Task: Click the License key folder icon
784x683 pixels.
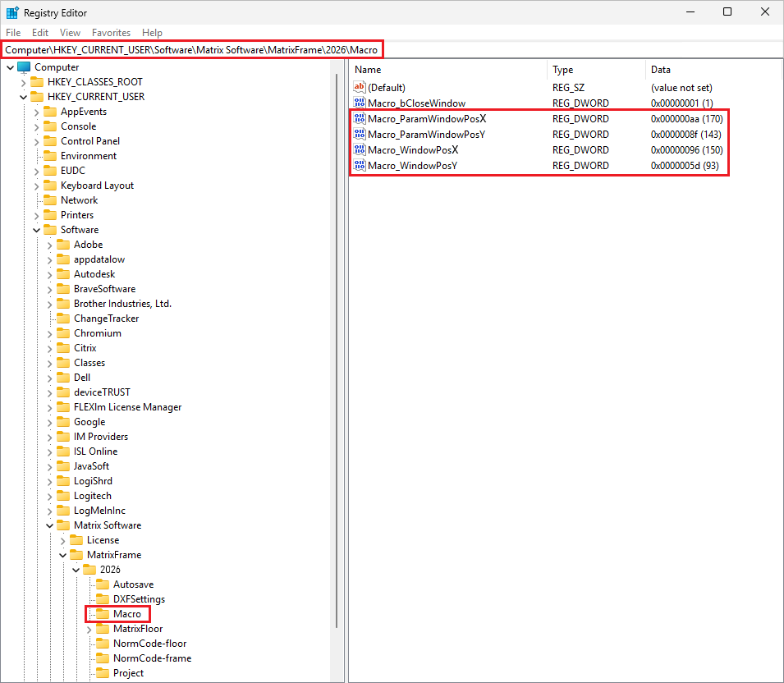Action: (76, 540)
